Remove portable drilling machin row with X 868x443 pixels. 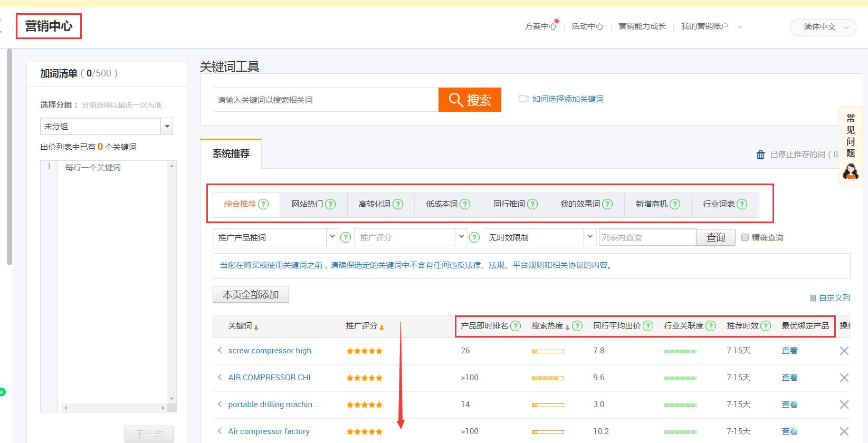coord(844,405)
